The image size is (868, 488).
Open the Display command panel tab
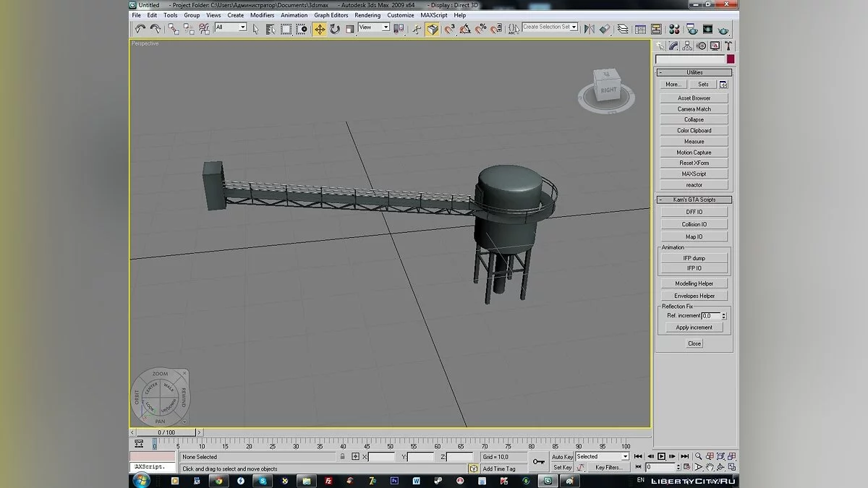pyautogui.click(x=714, y=46)
